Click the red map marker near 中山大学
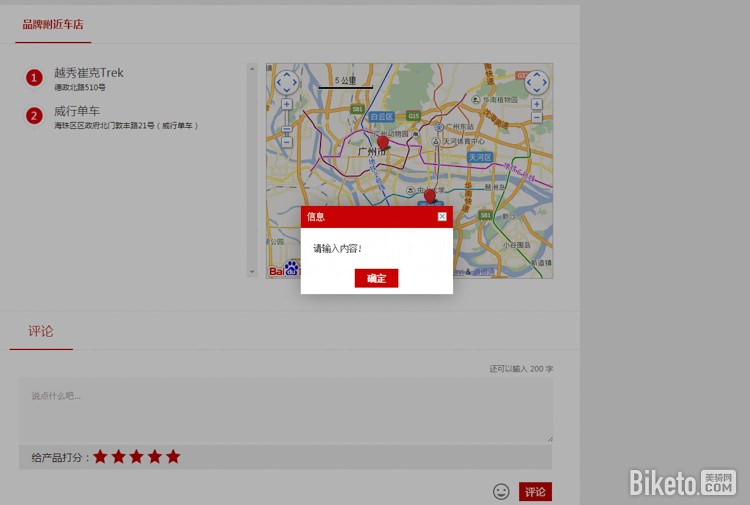This screenshot has width=750, height=505. (x=430, y=196)
